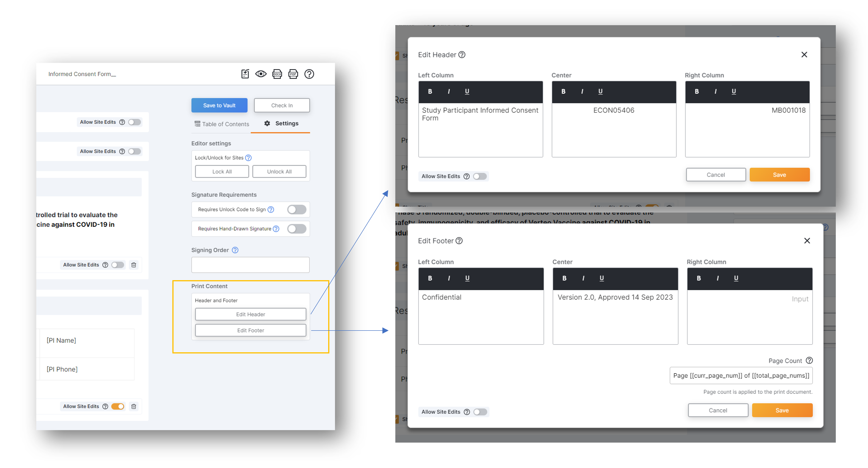Disable the orange Allow Site Edits toggle

[x=117, y=406]
